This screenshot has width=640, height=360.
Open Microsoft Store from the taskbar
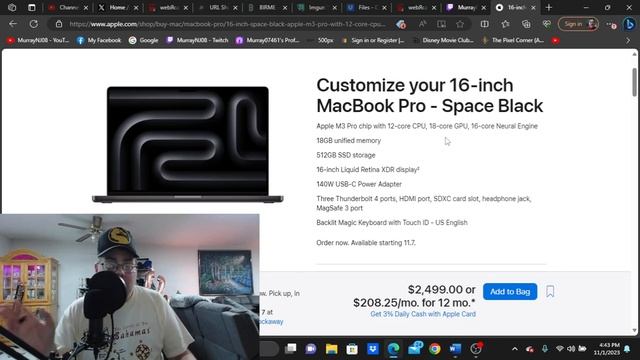click(352, 349)
